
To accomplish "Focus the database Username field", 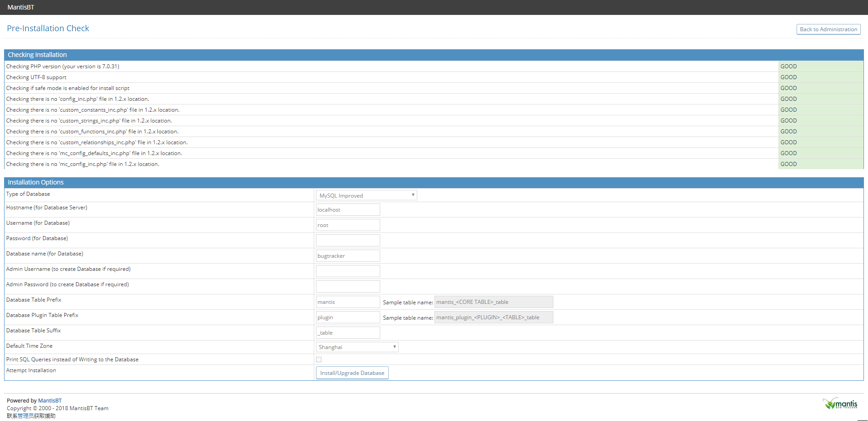I will tap(348, 225).
